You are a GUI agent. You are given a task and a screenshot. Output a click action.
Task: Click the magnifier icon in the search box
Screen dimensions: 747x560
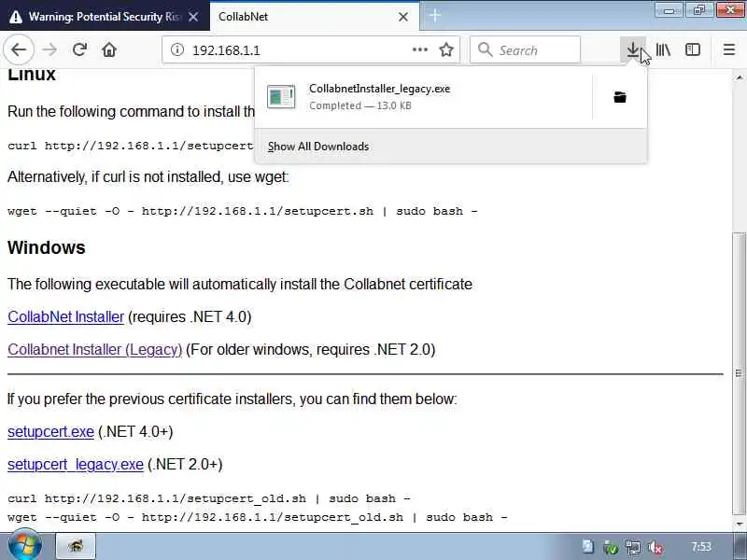coord(485,49)
